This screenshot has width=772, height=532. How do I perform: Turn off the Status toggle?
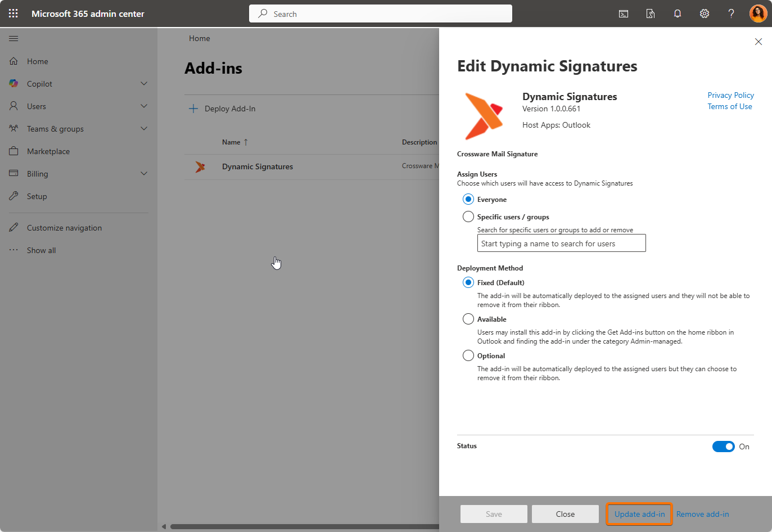click(x=723, y=447)
